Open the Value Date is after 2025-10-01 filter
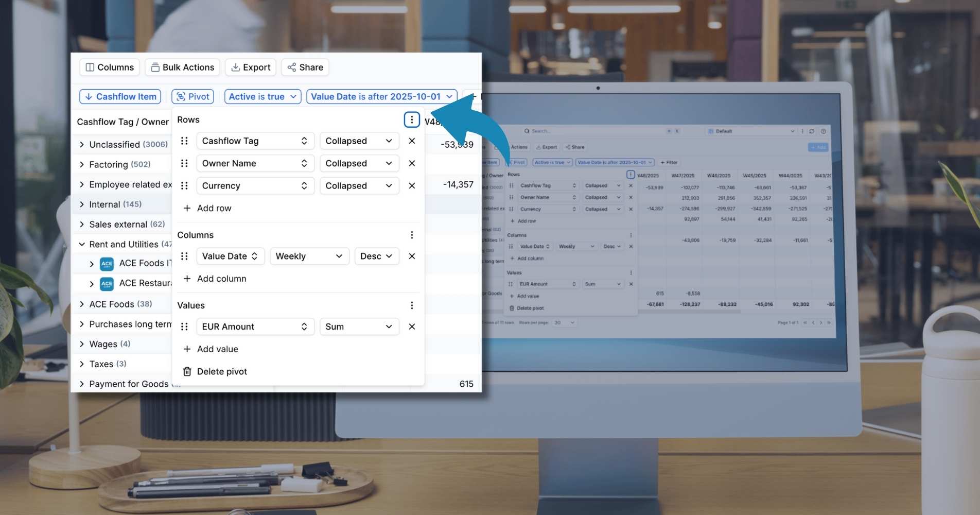The height and width of the screenshot is (515, 980). (x=381, y=96)
